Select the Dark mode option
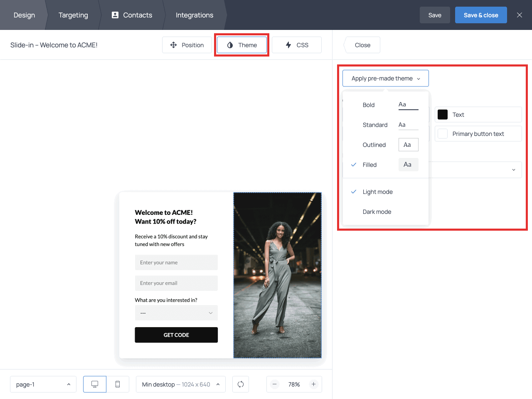Screen dimensions: 532x399 pos(377,212)
